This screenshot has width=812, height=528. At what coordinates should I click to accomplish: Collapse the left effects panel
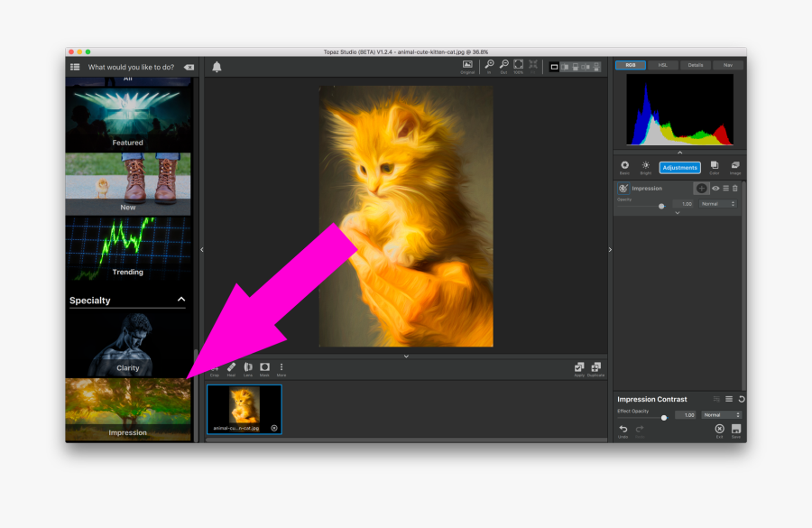[202, 250]
